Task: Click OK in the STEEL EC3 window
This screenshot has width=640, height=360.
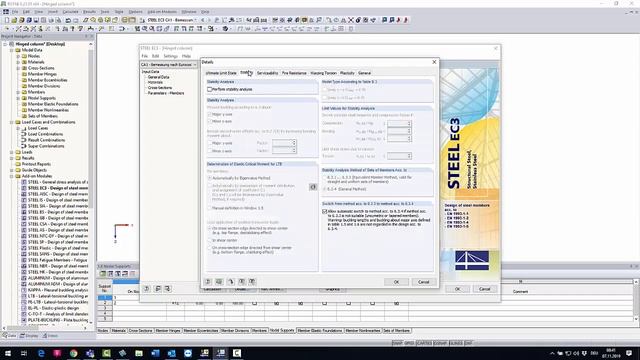Action: tap(458, 289)
